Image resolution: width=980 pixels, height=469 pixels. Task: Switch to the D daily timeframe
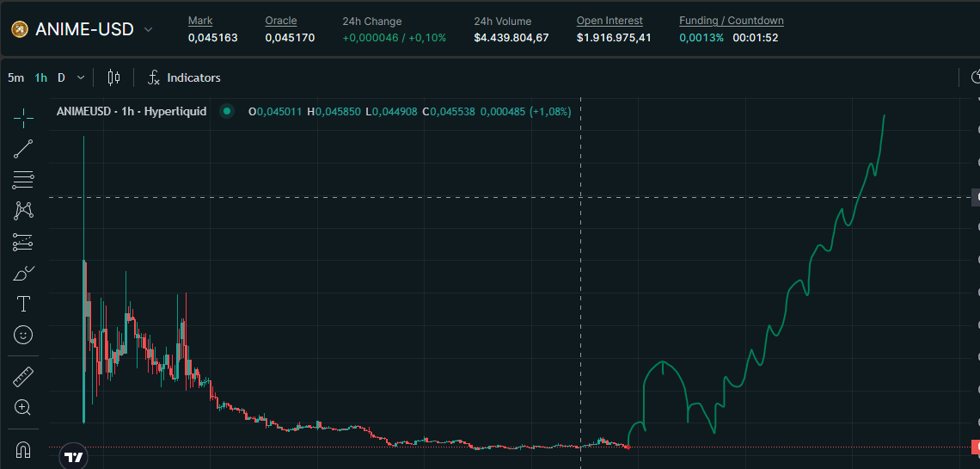pos(61,77)
